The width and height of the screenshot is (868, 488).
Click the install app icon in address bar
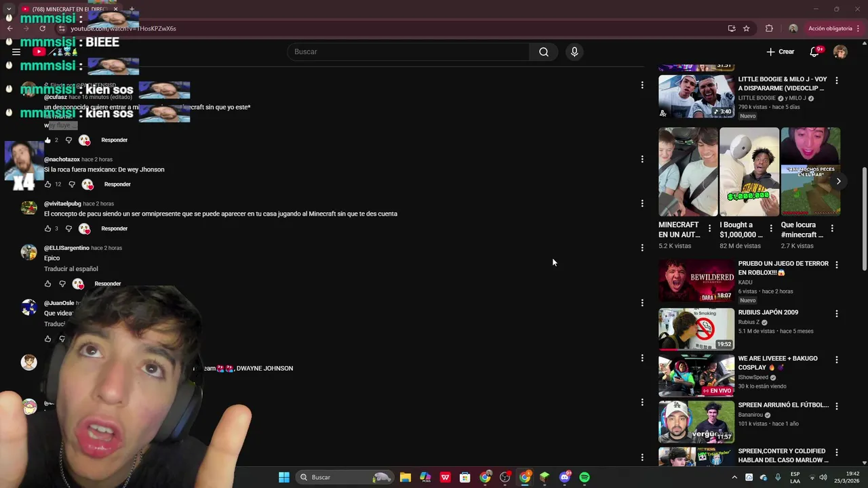click(x=731, y=28)
